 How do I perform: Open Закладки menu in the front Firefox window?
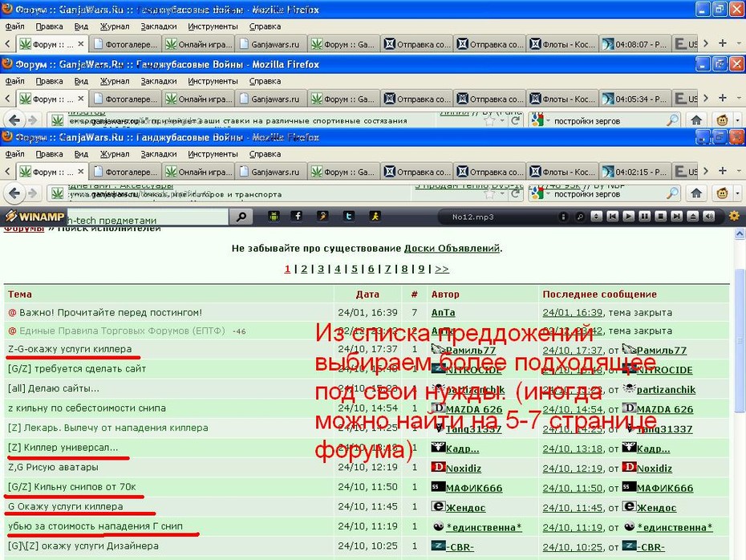(159, 154)
